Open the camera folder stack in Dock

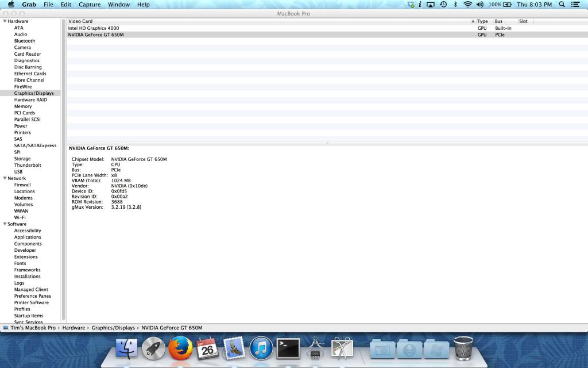point(382,349)
